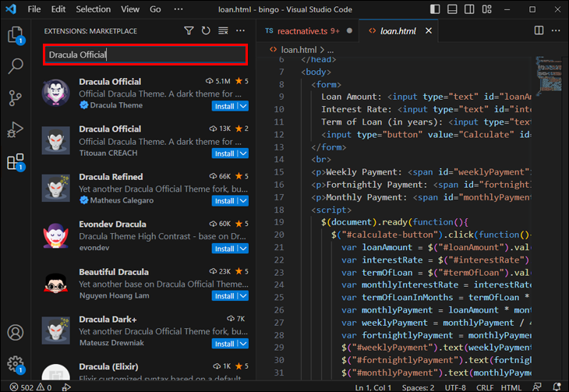This screenshot has width=569, height=392.
Task: Click the extensions search field
Action: pyautogui.click(x=146, y=55)
